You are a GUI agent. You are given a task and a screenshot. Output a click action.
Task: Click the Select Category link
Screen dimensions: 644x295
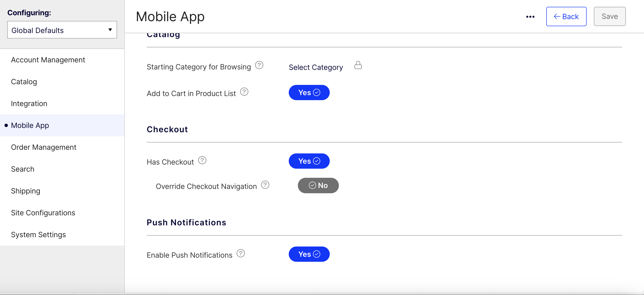point(316,67)
